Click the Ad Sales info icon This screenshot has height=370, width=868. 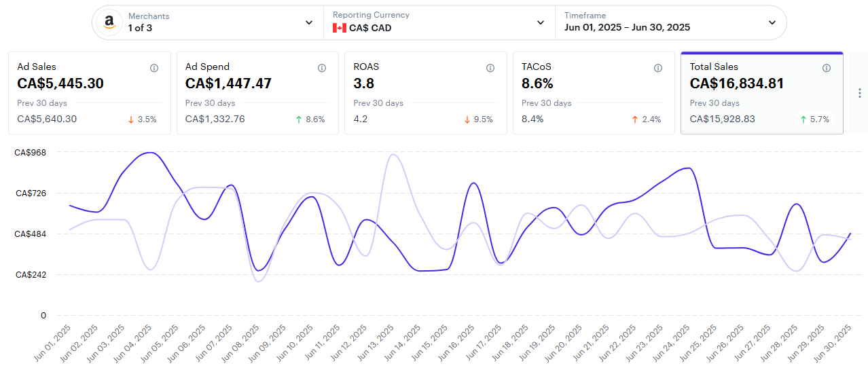(x=154, y=68)
